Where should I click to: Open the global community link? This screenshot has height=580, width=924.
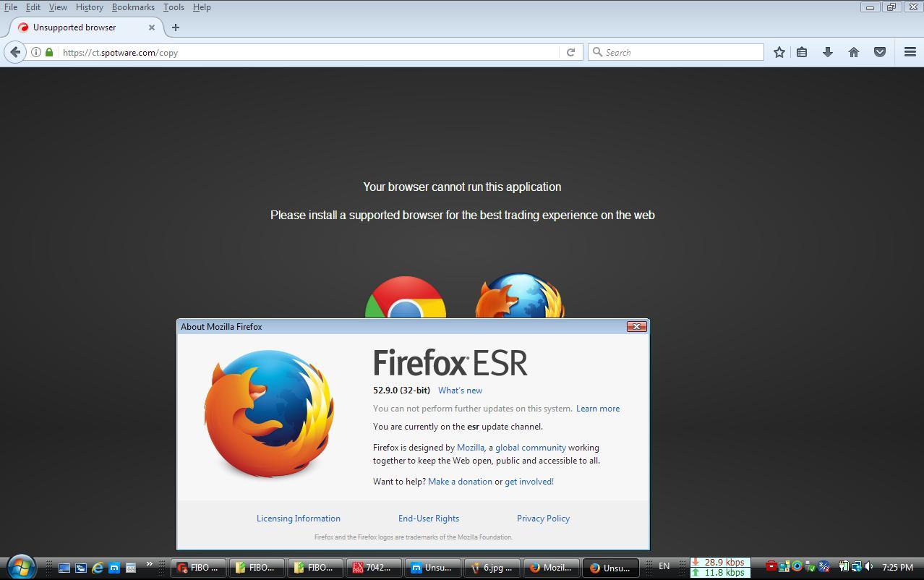[531, 448]
